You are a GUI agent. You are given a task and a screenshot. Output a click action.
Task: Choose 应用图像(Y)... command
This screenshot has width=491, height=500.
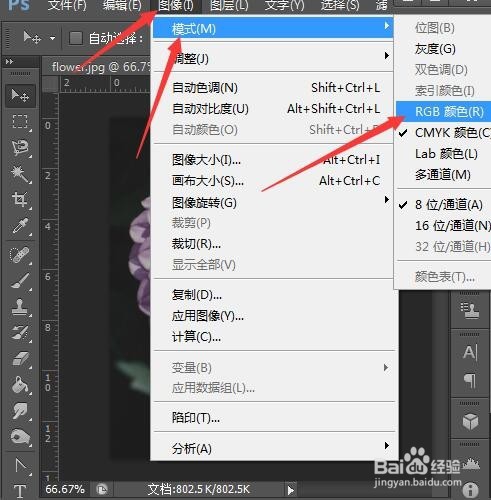pyautogui.click(x=273, y=315)
